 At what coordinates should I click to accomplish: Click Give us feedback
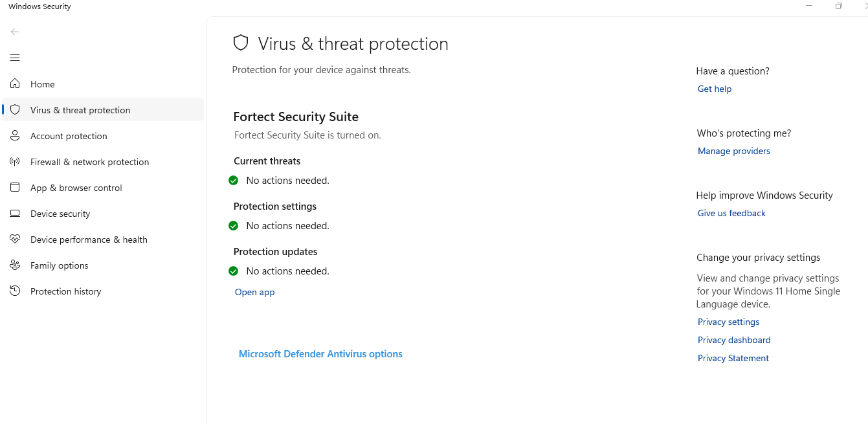(731, 212)
